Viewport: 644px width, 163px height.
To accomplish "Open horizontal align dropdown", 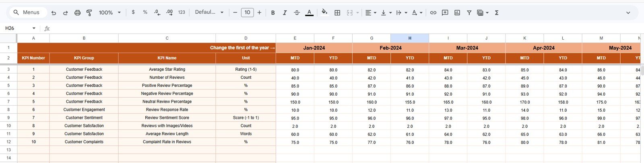I will (371, 13).
